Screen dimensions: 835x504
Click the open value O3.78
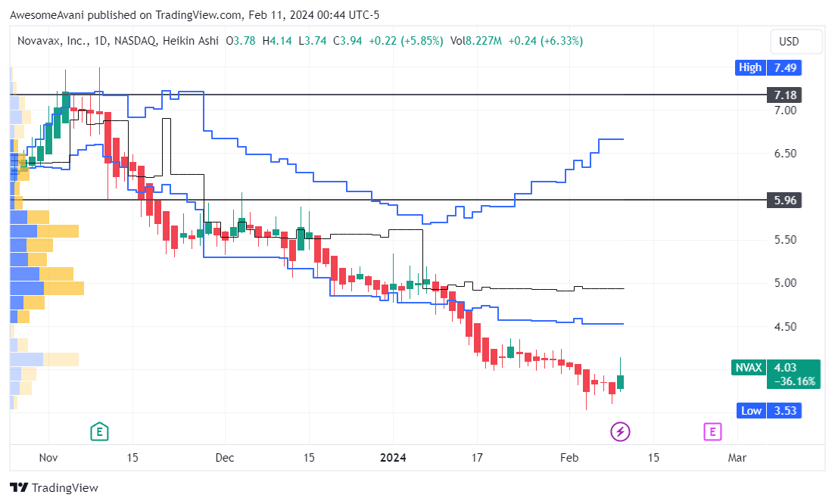tap(241, 41)
